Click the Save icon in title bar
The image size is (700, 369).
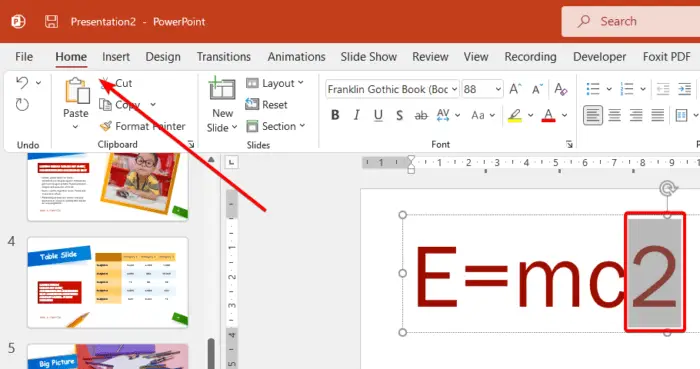click(x=51, y=21)
